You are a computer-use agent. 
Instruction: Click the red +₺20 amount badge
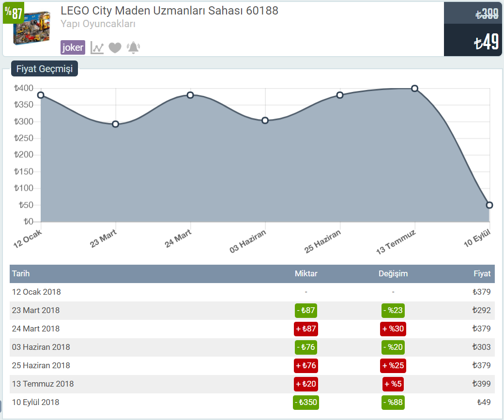[x=306, y=384]
